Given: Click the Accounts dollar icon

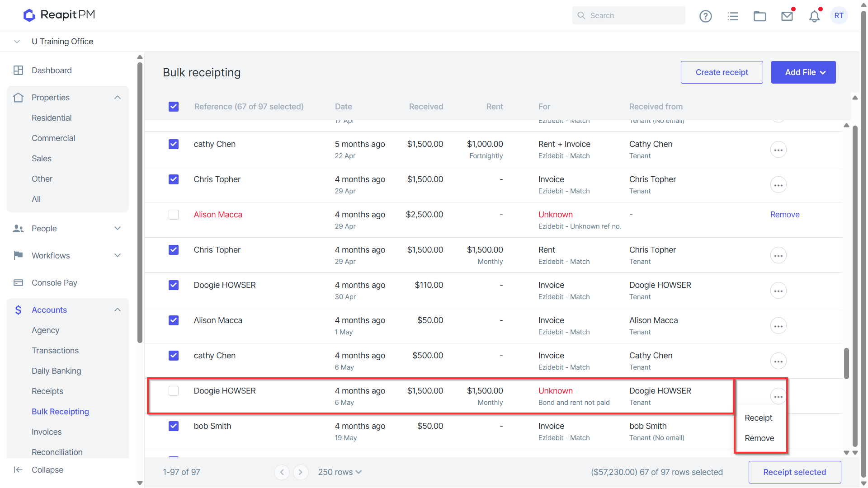Looking at the screenshot, I should click(x=19, y=310).
